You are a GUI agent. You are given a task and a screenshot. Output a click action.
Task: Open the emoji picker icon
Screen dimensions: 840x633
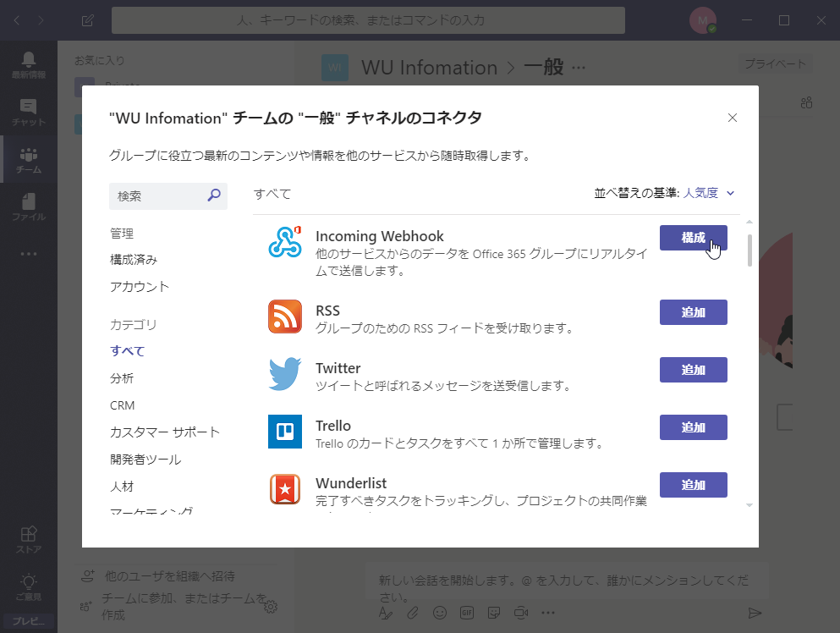[x=440, y=613]
